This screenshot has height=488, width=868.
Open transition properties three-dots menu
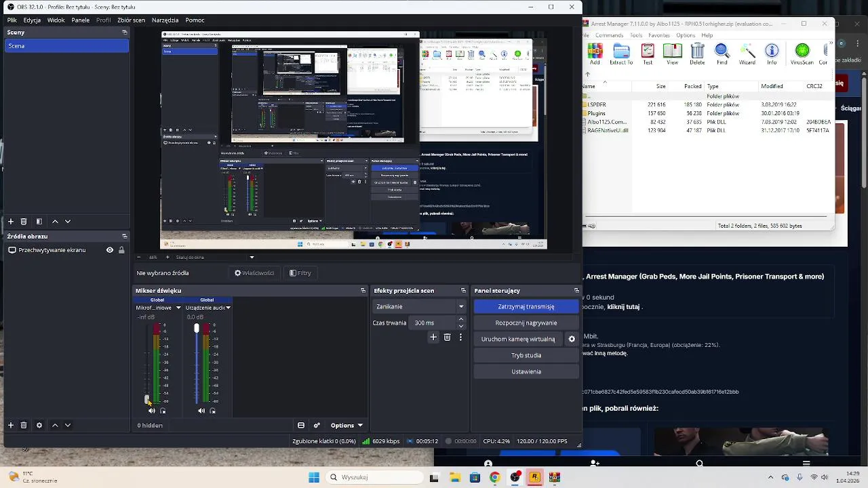(x=460, y=338)
